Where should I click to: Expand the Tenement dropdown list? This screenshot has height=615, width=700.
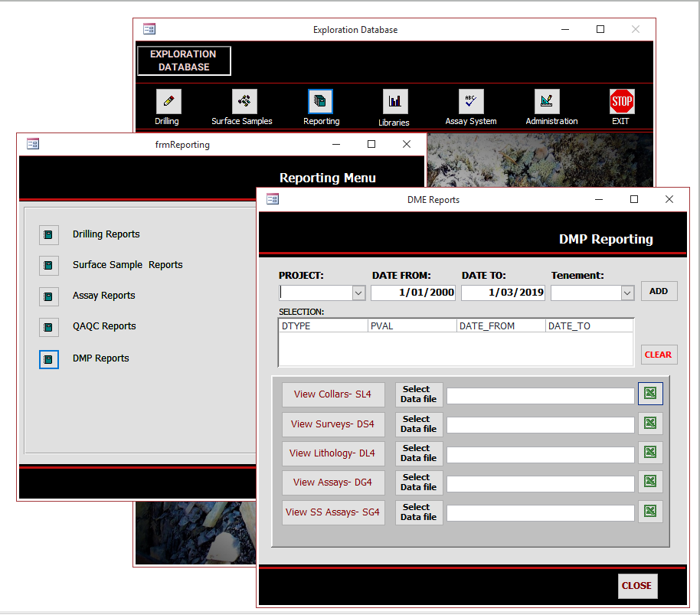tap(626, 293)
